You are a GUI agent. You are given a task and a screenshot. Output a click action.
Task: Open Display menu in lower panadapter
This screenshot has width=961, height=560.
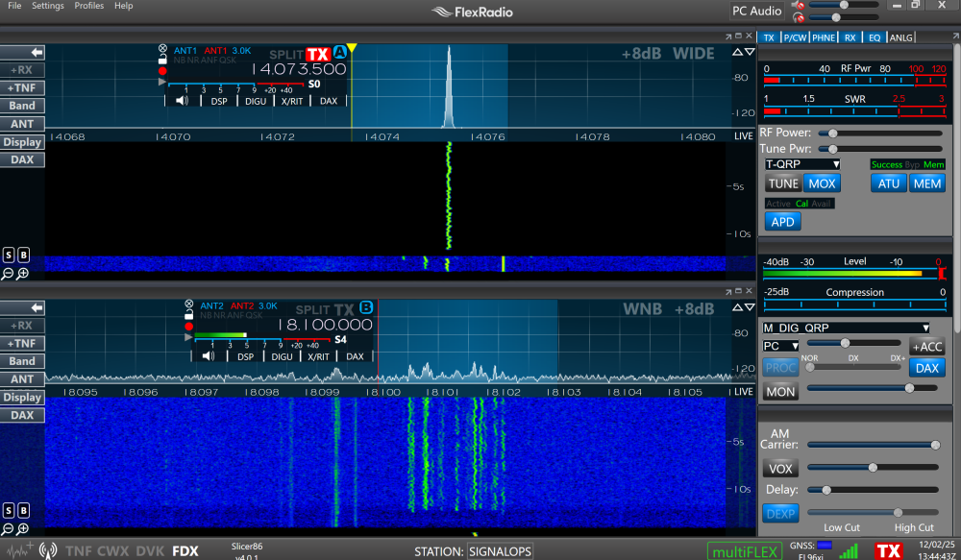[x=22, y=397]
